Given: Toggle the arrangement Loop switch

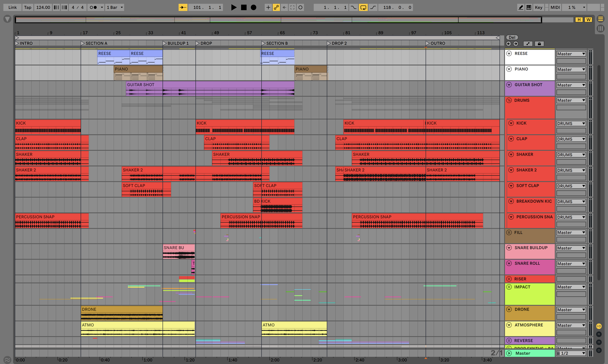Looking at the screenshot, I should click(363, 7).
